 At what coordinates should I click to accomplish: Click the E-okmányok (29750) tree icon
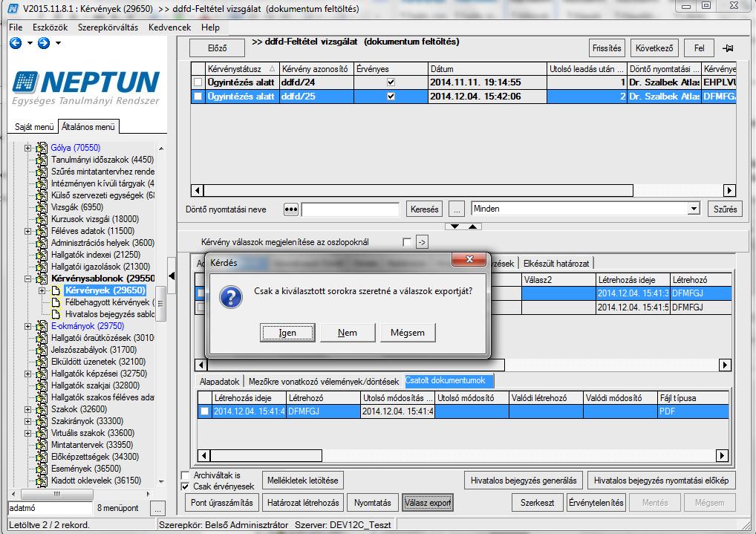[42, 326]
